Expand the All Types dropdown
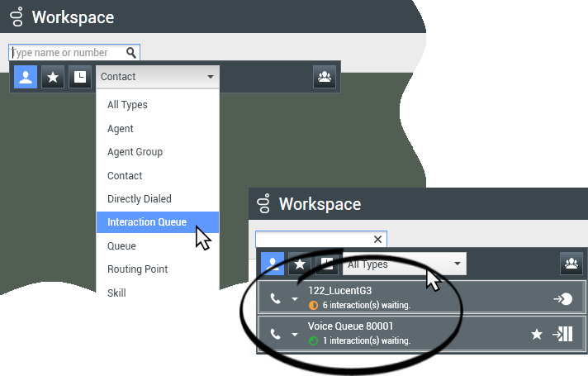 point(404,264)
